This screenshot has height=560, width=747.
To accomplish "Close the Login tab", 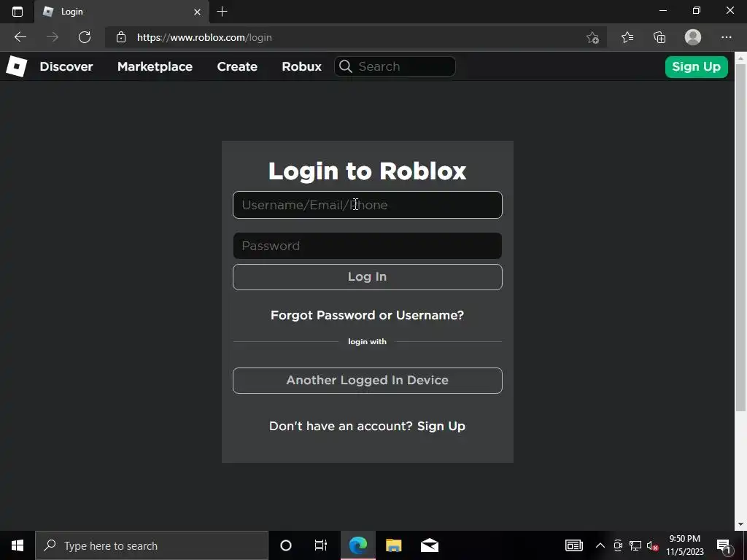I will point(197,12).
